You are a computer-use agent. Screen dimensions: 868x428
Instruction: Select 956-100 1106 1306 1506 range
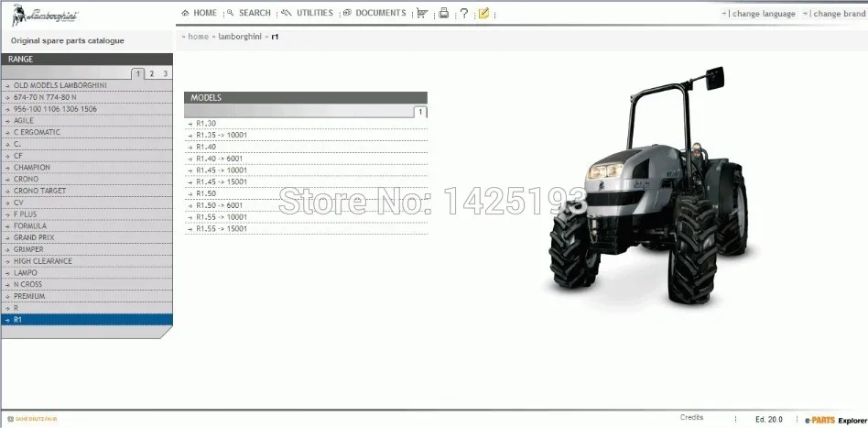click(87, 109)
